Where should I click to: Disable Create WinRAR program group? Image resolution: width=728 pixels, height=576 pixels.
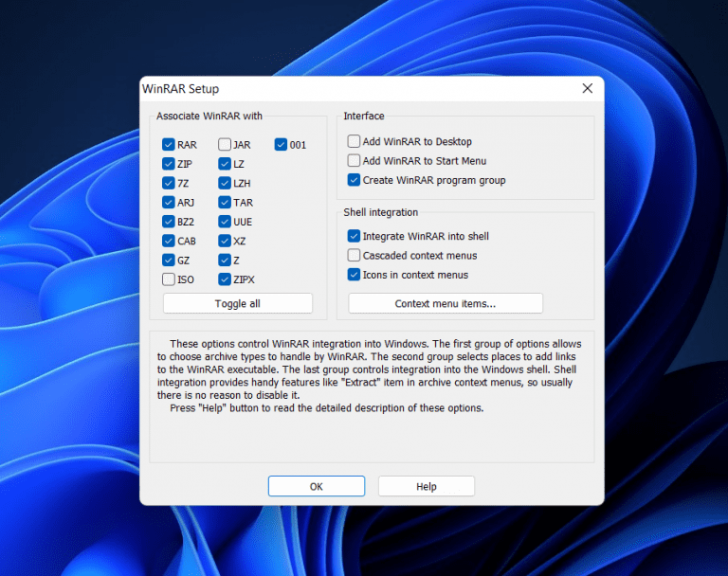(x=354, y=180)
